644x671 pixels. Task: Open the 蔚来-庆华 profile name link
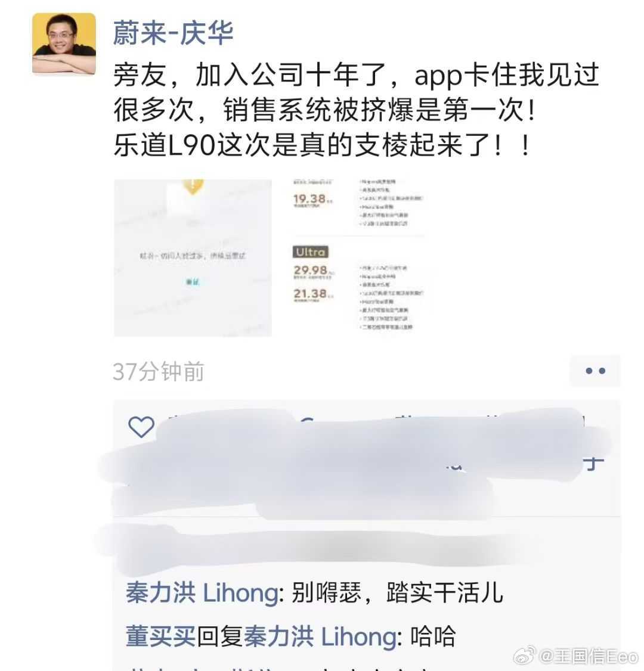(173, 33)
